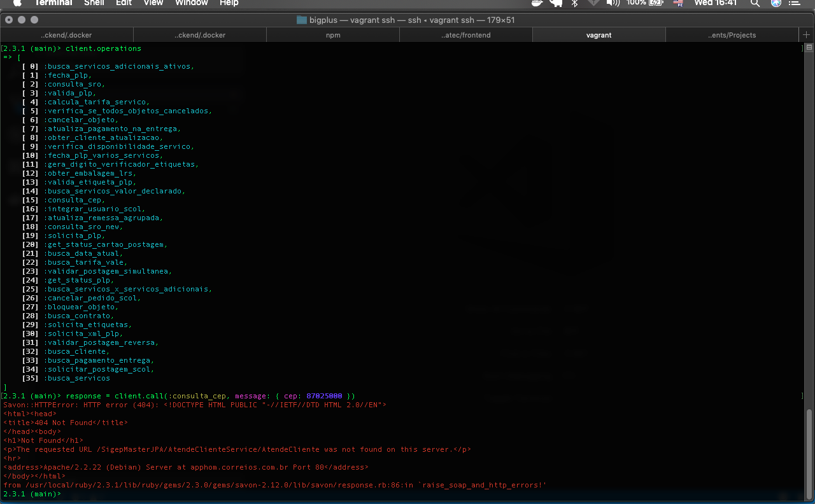This screenshot has width=815, height=504.
Task: Open the Window menu
Action: (191, 3)
